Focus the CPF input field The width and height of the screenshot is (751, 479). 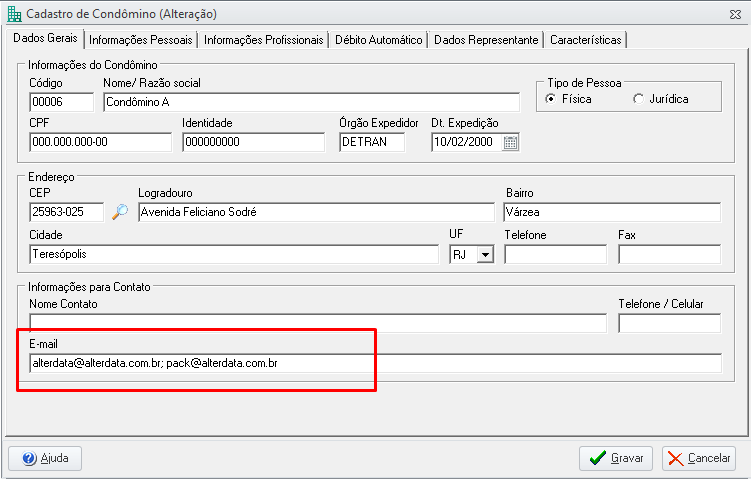point(100,142)
